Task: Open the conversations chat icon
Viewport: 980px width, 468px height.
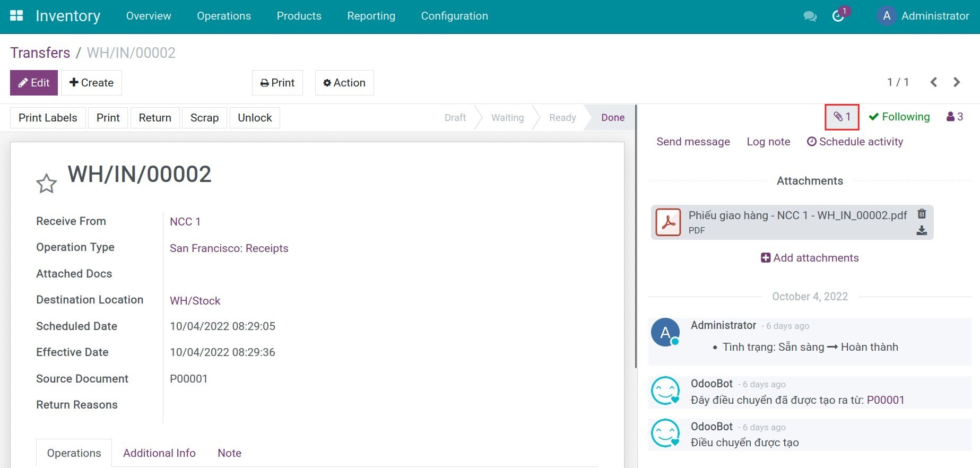Action: pos(810,16)
